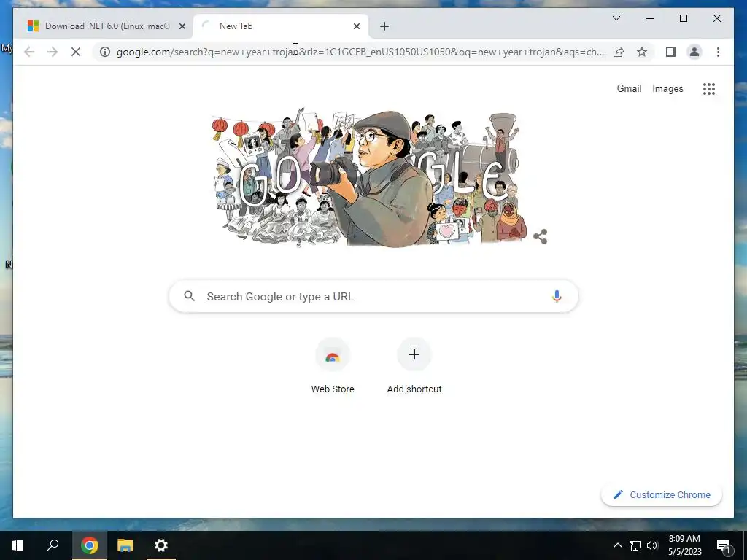The width and height of the screenshot is (747, 560).
Task: Open the Google apps grid
Action: tap(709, 88)
